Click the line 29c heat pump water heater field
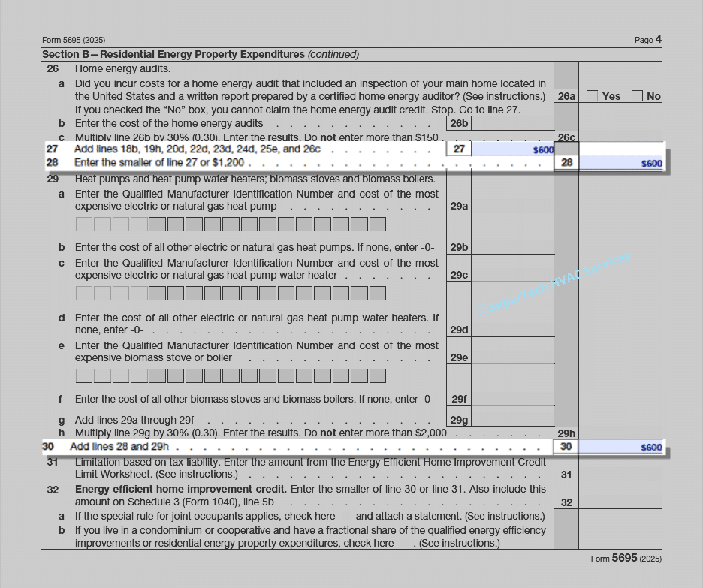Image resolution: width=703 pixels, height=588 pixels. click(x=512, y=275)
